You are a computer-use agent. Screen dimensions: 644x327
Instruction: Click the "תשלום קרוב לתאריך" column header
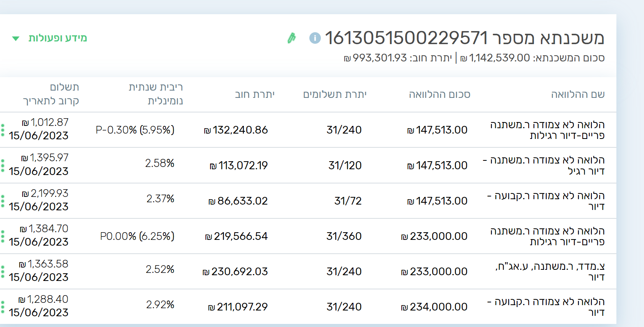[51, 94]
